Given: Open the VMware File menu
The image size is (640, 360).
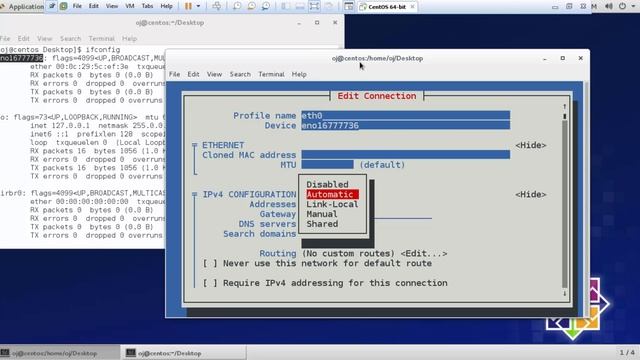Looking at the screenshot, I should 77,6.
